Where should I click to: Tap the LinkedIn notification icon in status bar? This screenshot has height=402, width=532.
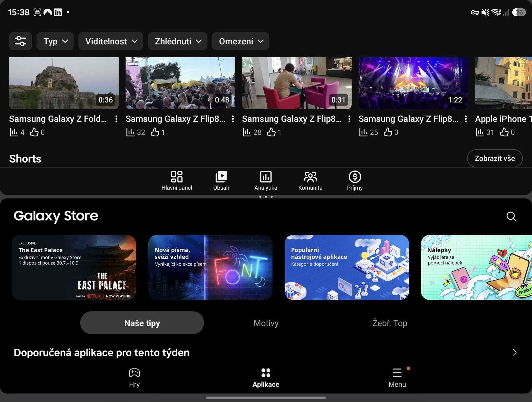click(58, 12)
